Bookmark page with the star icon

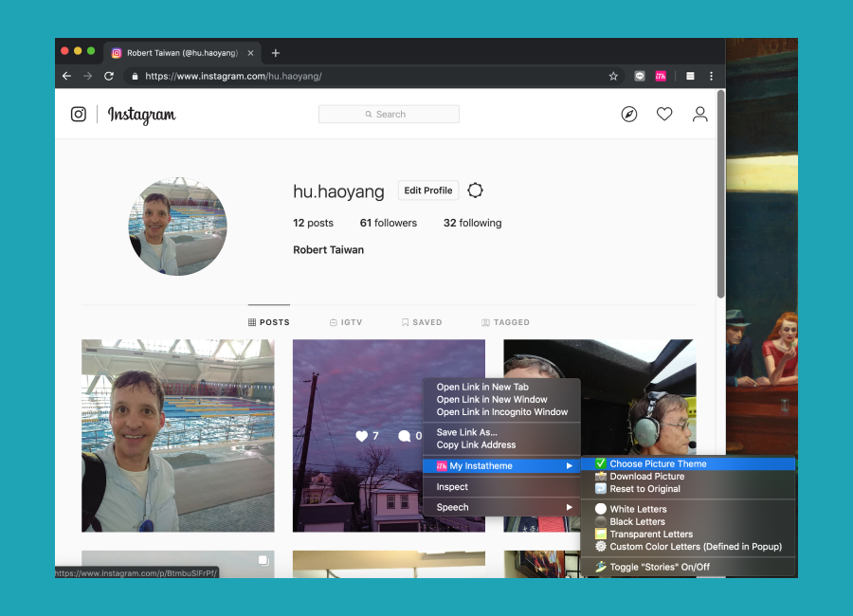(613, 76)
